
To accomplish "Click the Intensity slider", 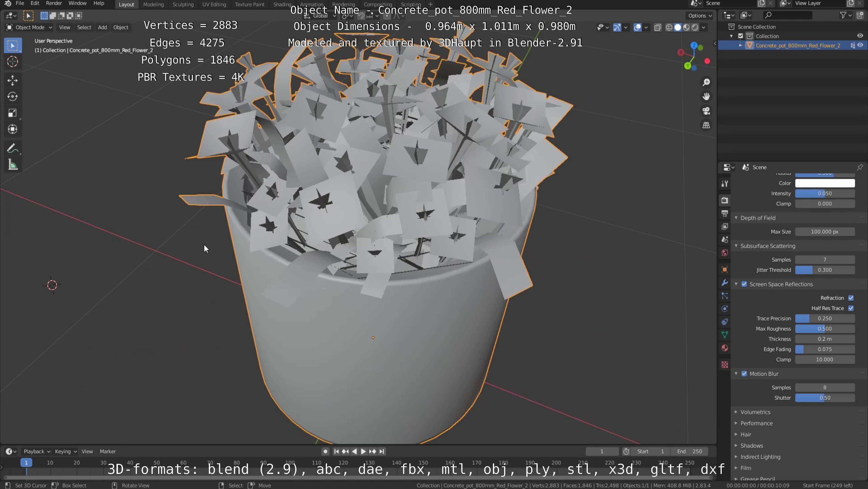I will 825,194.
